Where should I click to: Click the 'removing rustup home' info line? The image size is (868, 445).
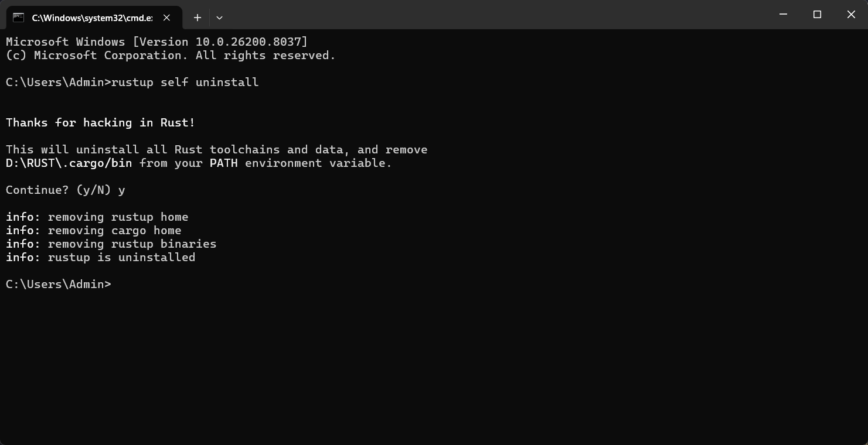click(117, 217)
